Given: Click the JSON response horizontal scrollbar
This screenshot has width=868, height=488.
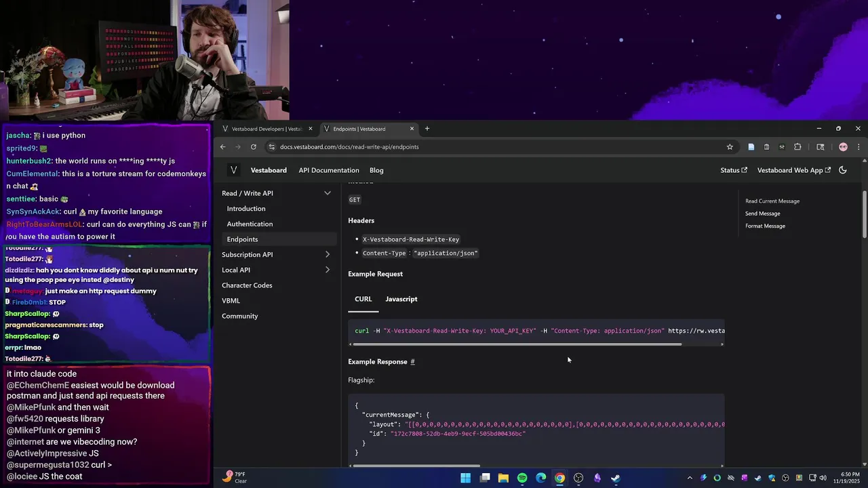Looking at the screenshot, I should pyautogui.click(x=416, y=466).
